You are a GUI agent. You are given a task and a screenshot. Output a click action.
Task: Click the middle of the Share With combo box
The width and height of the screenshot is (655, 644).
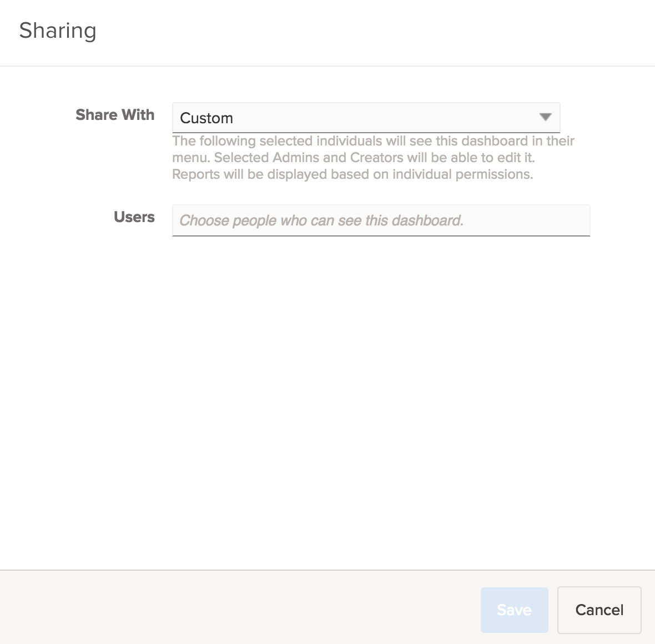pyautogui.click(x=366, y=118)
